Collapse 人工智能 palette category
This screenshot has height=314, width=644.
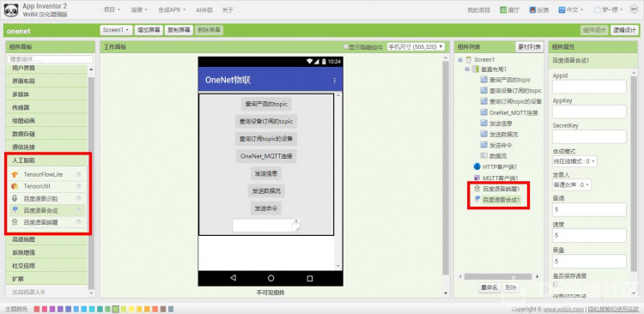47,160
